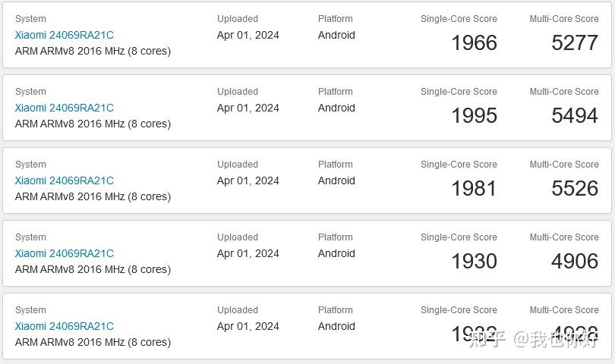Open Xiaomi 24069RA21C result scoring 4906 multi-core

(64, 253)
